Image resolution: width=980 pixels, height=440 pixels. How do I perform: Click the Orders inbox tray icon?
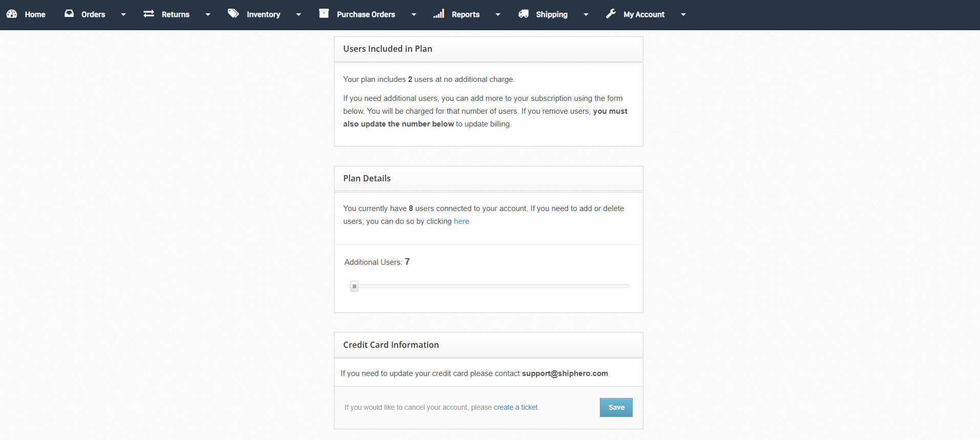pos(69,14)
